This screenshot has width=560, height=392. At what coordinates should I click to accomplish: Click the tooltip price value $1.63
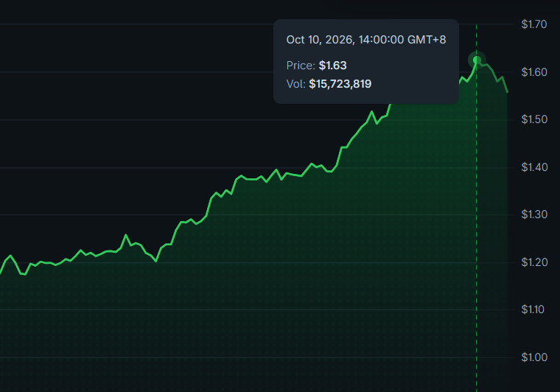coord(332,66)
